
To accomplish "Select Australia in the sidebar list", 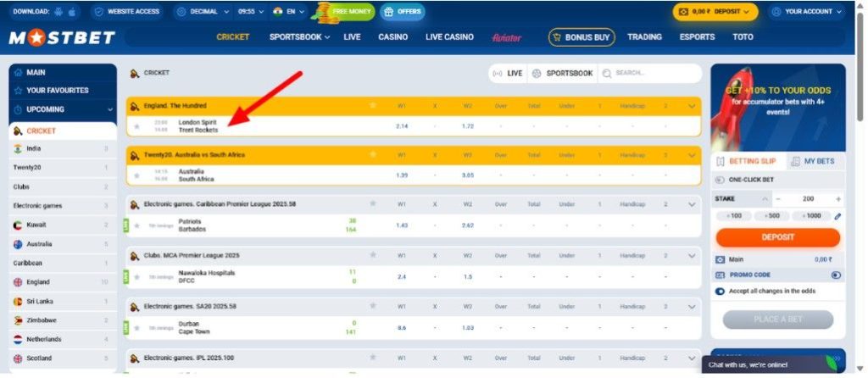I will (x=61, y=244).
